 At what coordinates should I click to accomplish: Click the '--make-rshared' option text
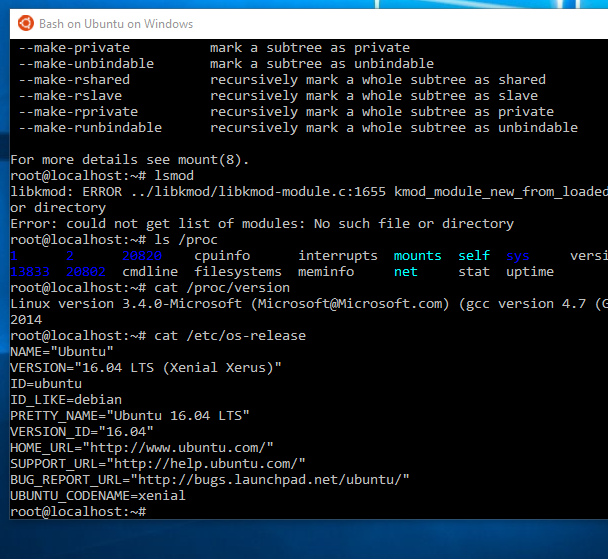point(74,79)
